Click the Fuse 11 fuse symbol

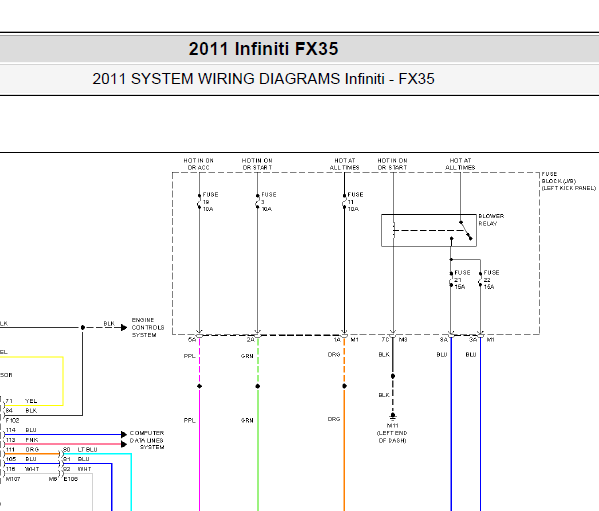pyautogui.click(x=344, y=202)
